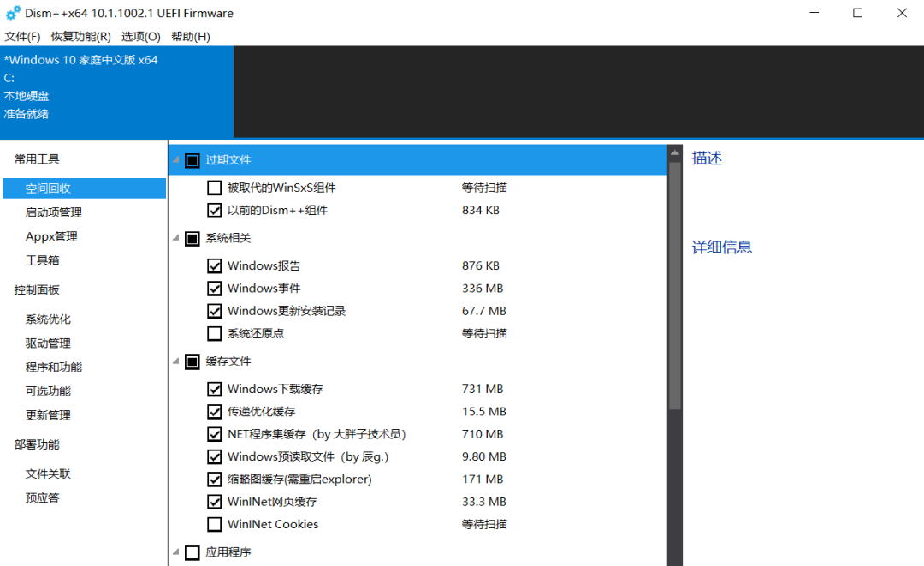Collapse the 系统相关 group
This screenshot has width=924, height=566.
click(x=175, y=237)
